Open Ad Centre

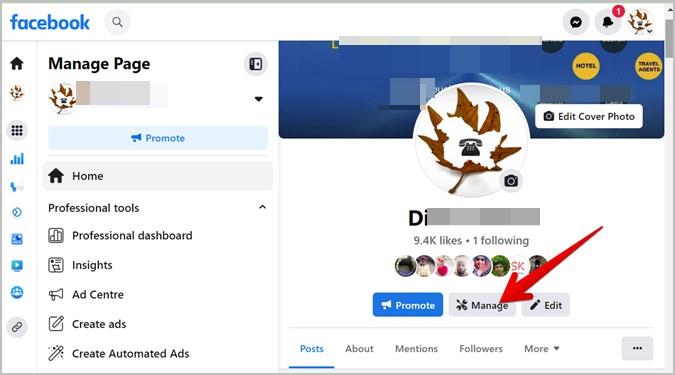pos(98,294)
